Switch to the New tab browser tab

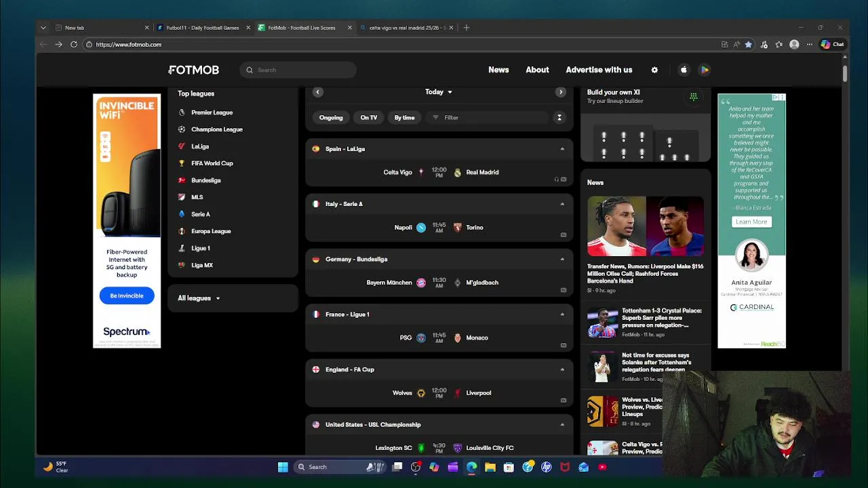(102, 28)
